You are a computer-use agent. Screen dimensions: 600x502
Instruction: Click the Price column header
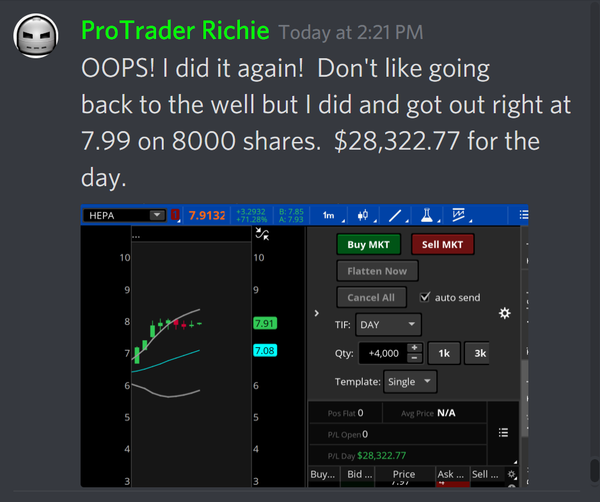(x=404, y=475)
